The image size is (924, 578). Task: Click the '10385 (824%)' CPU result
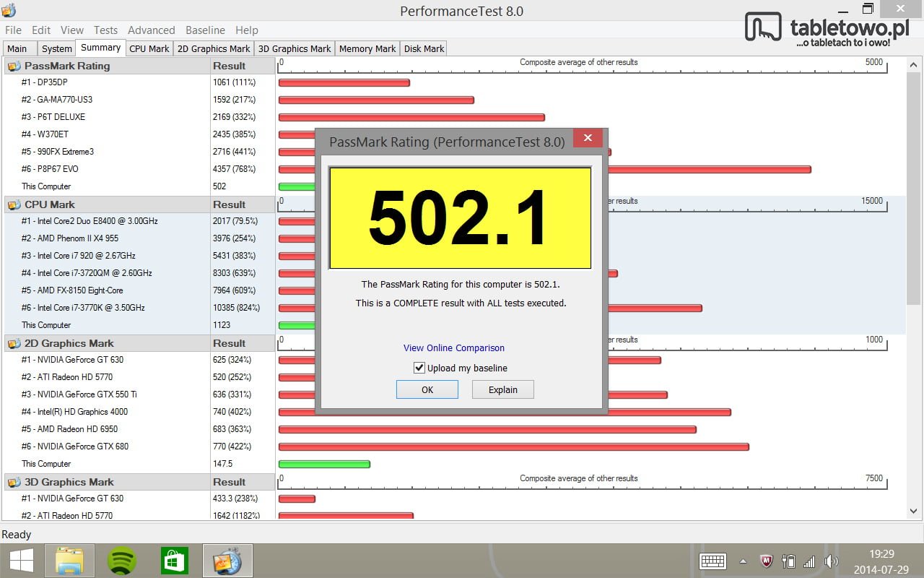coord(237,308)
